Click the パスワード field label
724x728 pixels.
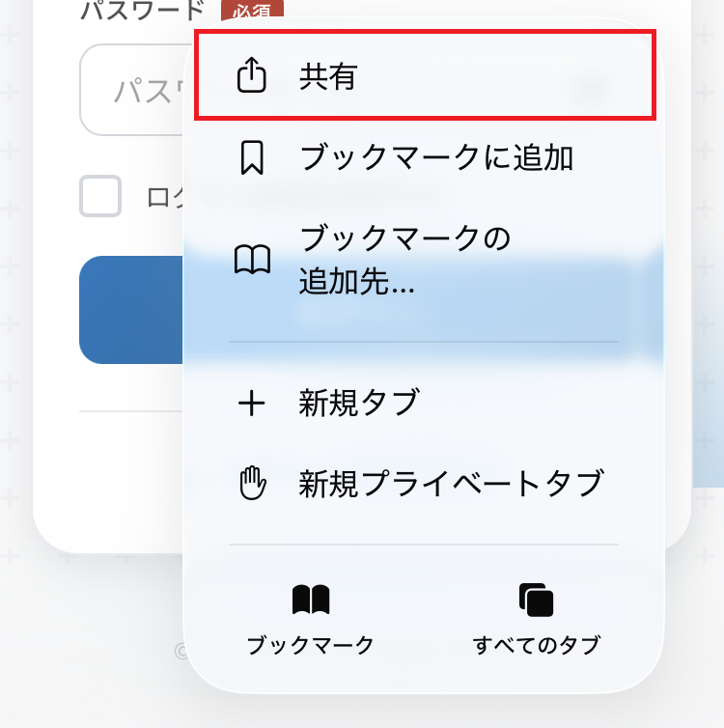[143, 10]
